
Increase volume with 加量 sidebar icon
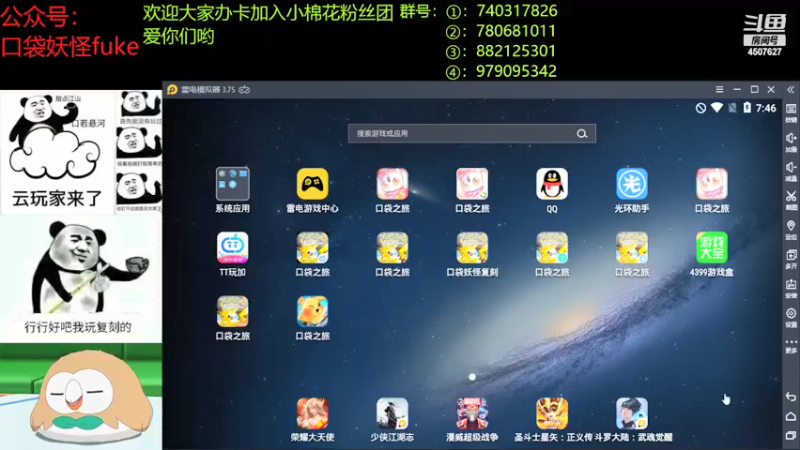pyautogui.click(x=791, y=142)
